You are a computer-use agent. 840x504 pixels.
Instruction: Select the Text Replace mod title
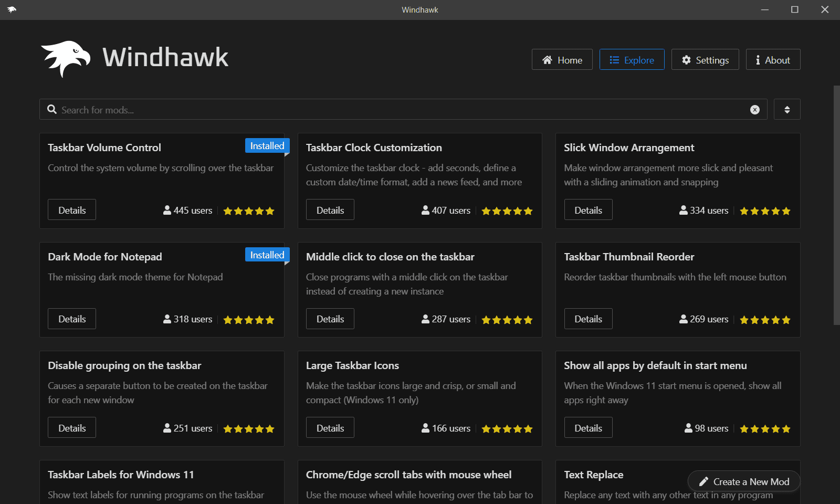pyautogui.click(x=594, y=475)
